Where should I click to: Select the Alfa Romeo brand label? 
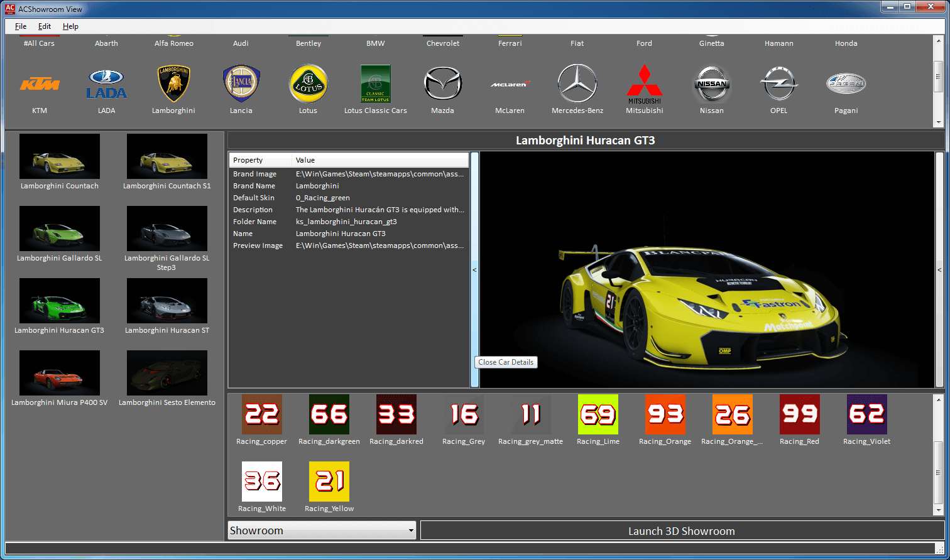(174, 43)
